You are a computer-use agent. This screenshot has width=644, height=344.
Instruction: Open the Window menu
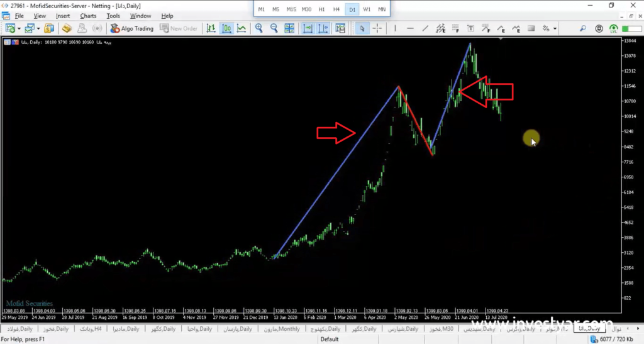tap(140, 16)
